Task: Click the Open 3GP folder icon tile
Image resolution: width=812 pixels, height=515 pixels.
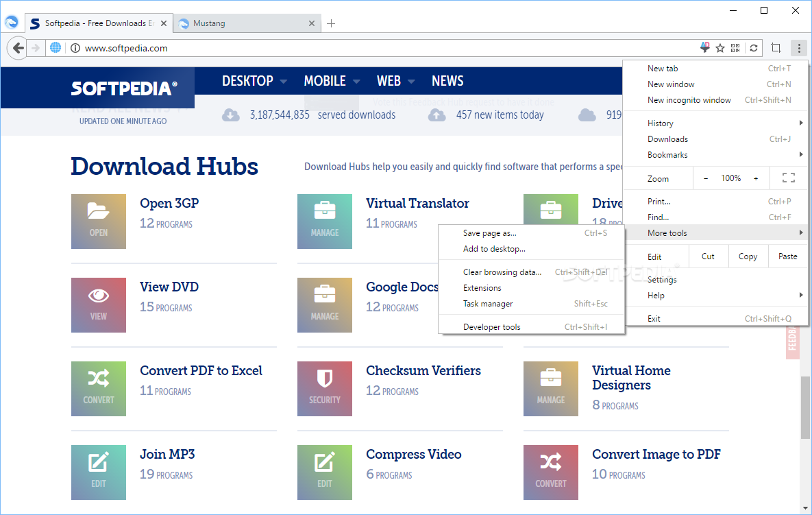Action: coord(99,221)
